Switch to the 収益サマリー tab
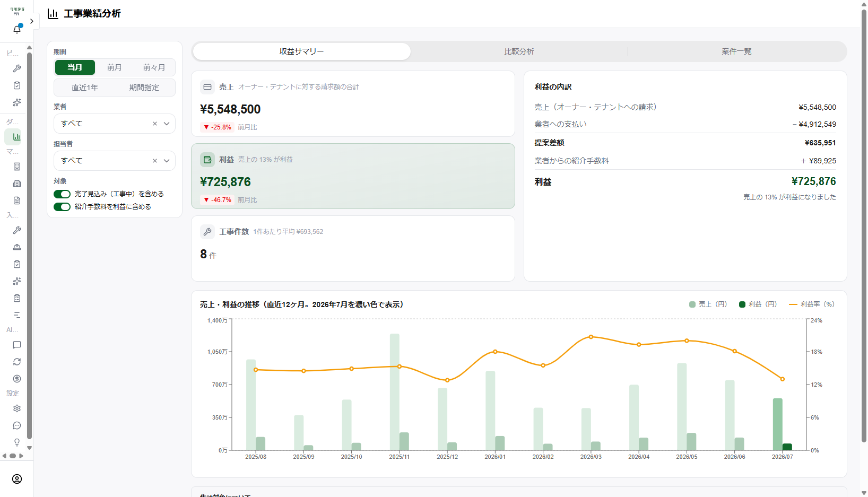Image resolution: width=868 pixels, height=497 pixels. point(302,51)
